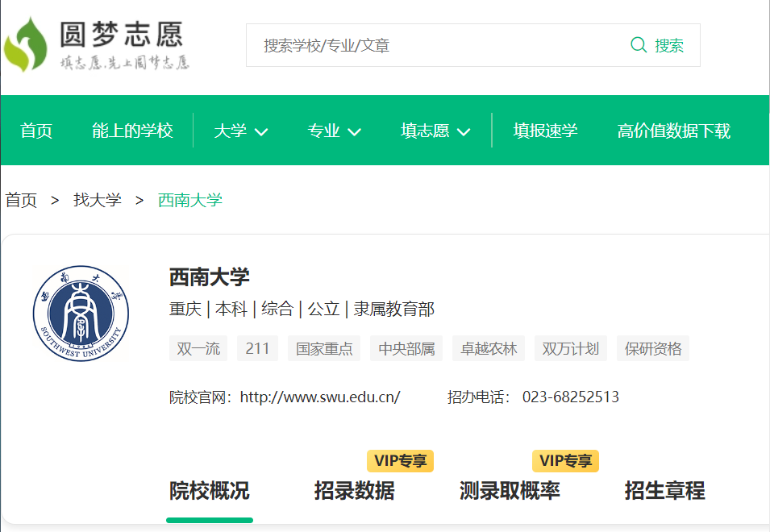This screenshot has width=770, height=532.
Task: Click the 首页 breadcrumb link
Action: point(21,200)
